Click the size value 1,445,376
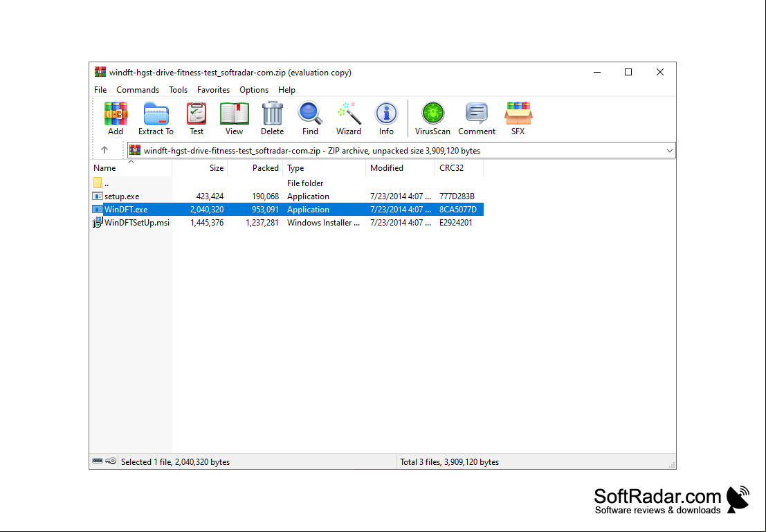The width and height of the screenshot is (766, 532). click(207, 223)
